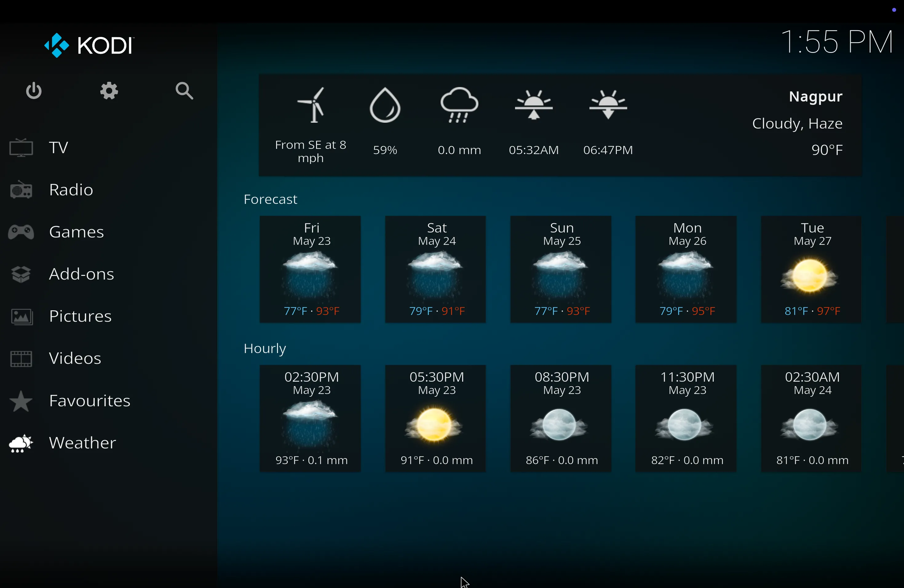Click the Hourly section heading
The width and height of the screenshot is (904, 588).
[265, 349]
